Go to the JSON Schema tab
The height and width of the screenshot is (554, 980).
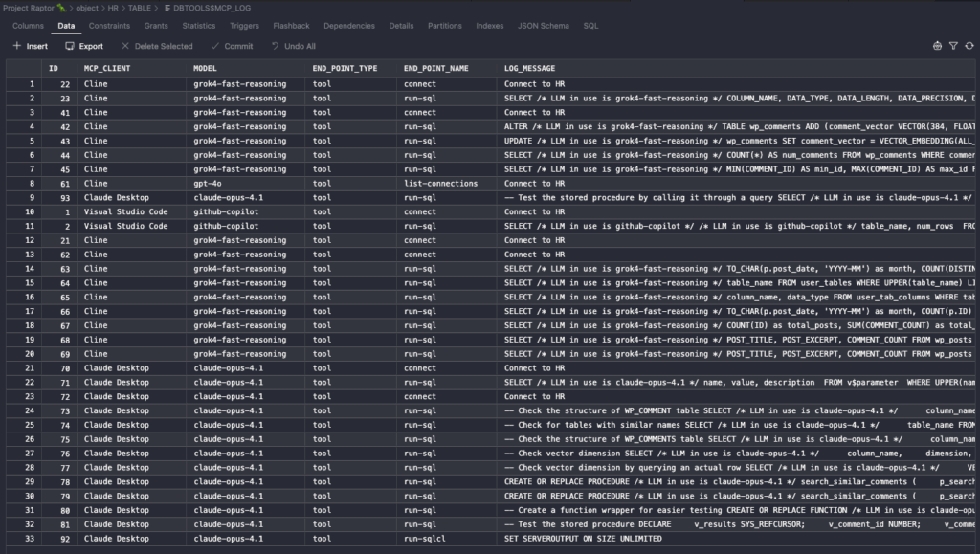point(543,26)
